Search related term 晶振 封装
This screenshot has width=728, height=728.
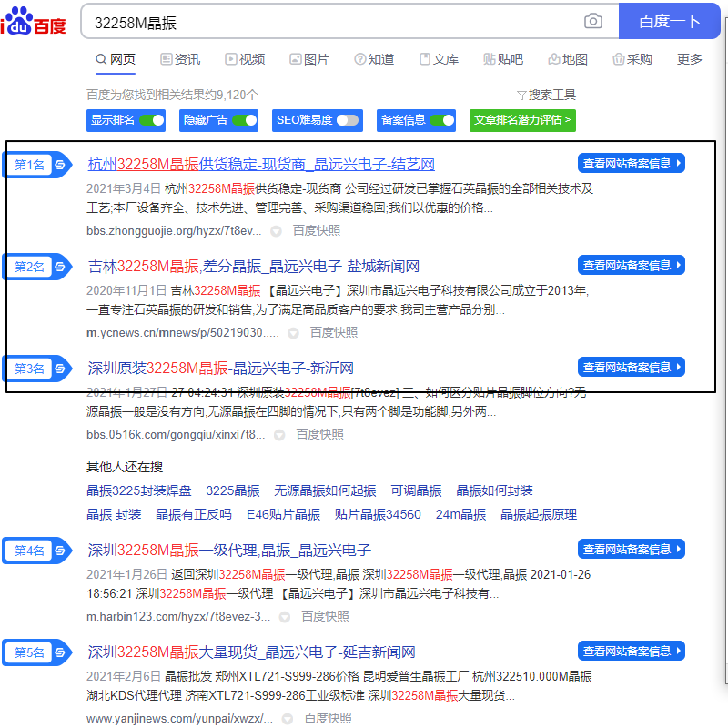coord(114,515)
